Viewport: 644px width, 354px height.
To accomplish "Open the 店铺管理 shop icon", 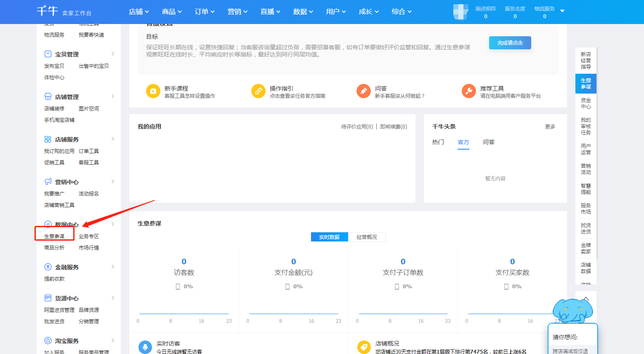I will click(x=48, y=97).
